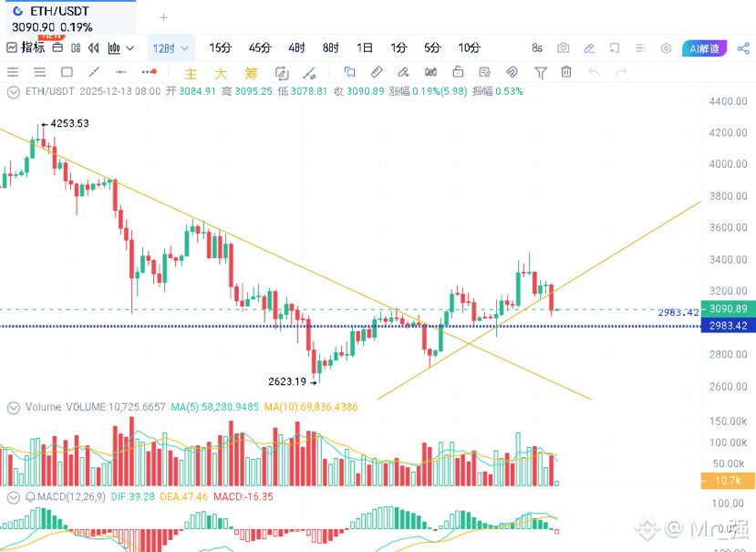Open the 指标 indicators button
This screenshot has height=552, width=756.
[26, 48]
